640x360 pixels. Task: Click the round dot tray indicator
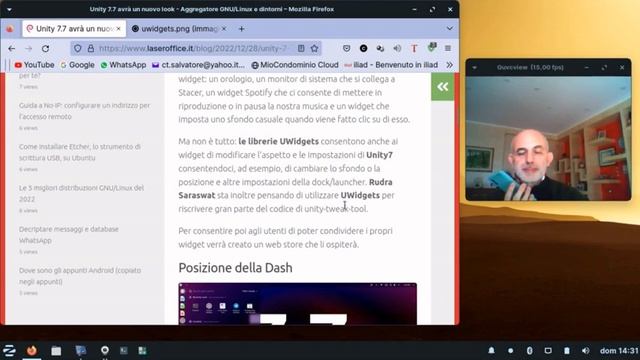[510, 350]
